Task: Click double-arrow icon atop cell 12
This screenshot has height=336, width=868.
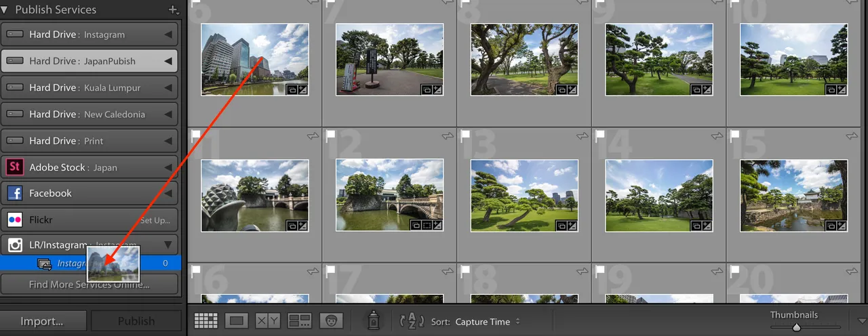Action: pos(448,136)
